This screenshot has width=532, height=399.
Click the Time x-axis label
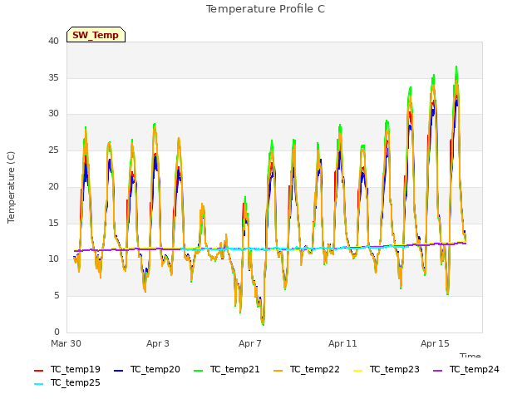pos(470,355)
